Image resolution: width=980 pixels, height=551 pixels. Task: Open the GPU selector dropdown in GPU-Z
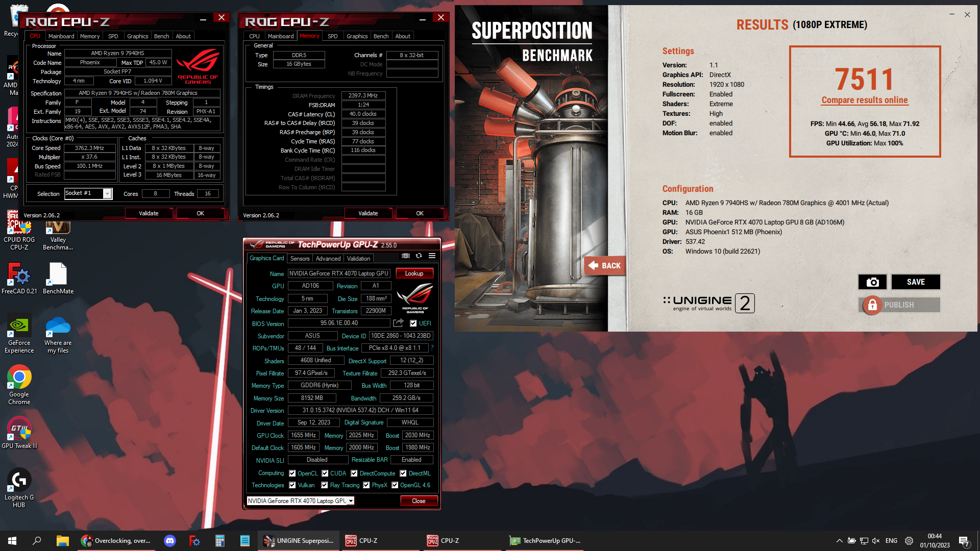351,501
